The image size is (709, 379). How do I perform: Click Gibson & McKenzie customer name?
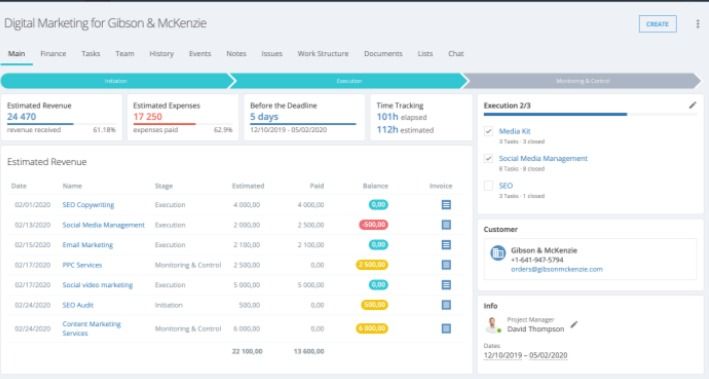pyautogui.click(x=544, y=250)
